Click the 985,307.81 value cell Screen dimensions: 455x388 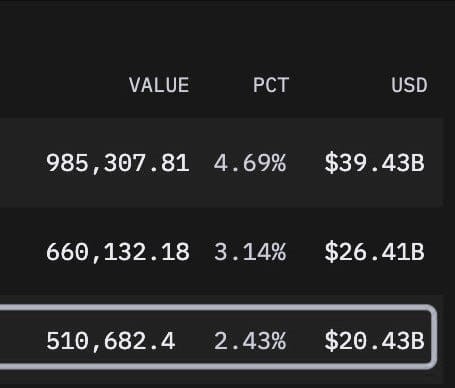click(118, 163)
